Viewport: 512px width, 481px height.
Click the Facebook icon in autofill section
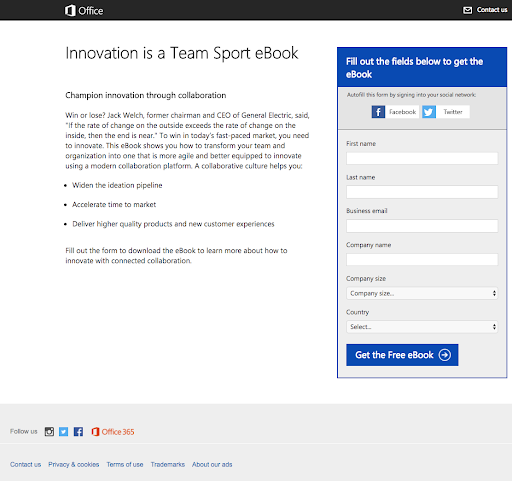(378, 112)
